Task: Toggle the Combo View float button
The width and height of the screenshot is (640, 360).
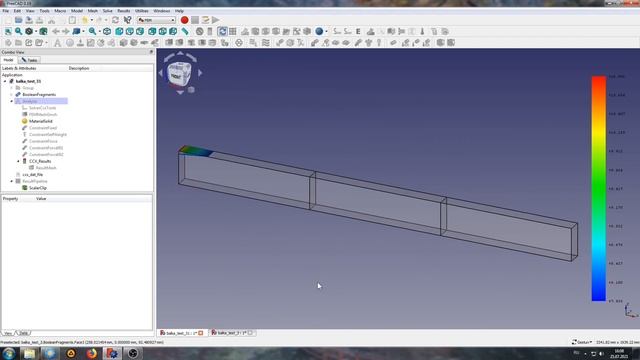Action: (151, 52)
